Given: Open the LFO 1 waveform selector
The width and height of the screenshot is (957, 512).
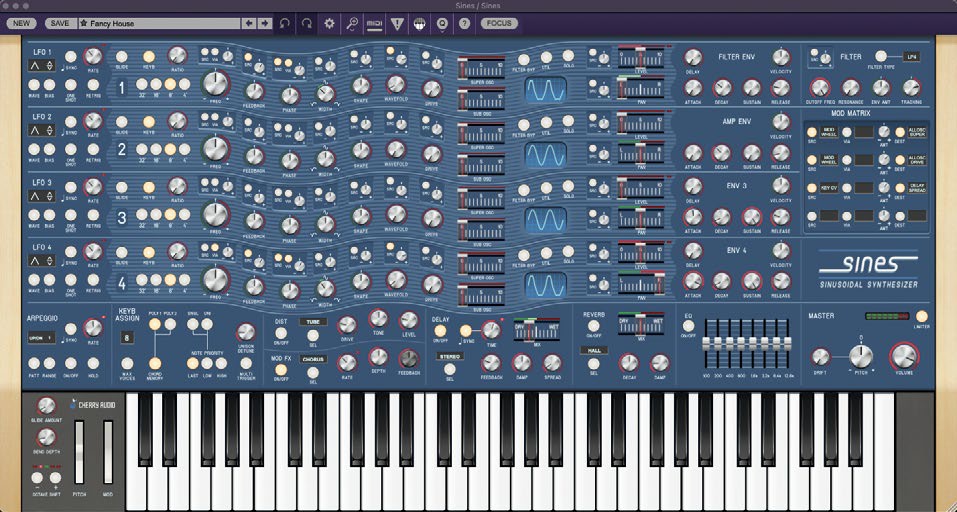Looking at the screenshot, I should [42, 65].
